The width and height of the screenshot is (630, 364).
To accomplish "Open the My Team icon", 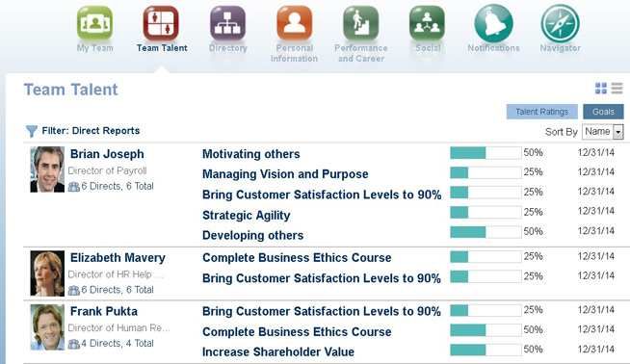I will coord(94,23).
